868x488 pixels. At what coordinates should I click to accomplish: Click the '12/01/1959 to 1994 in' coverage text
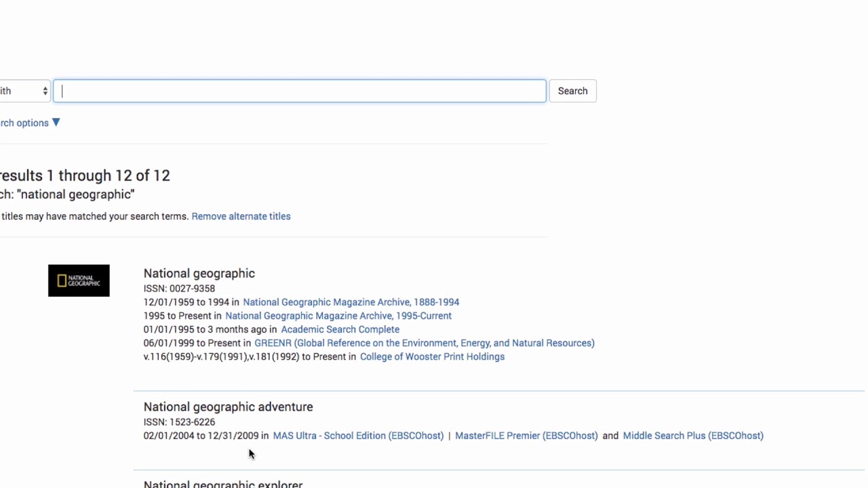[191, 302]
